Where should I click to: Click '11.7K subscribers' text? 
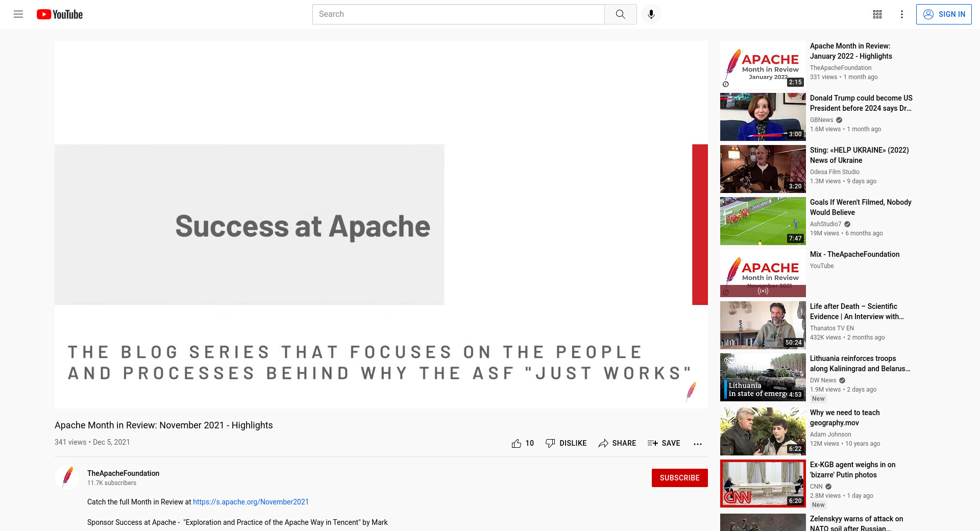click(x=112, y=483)
